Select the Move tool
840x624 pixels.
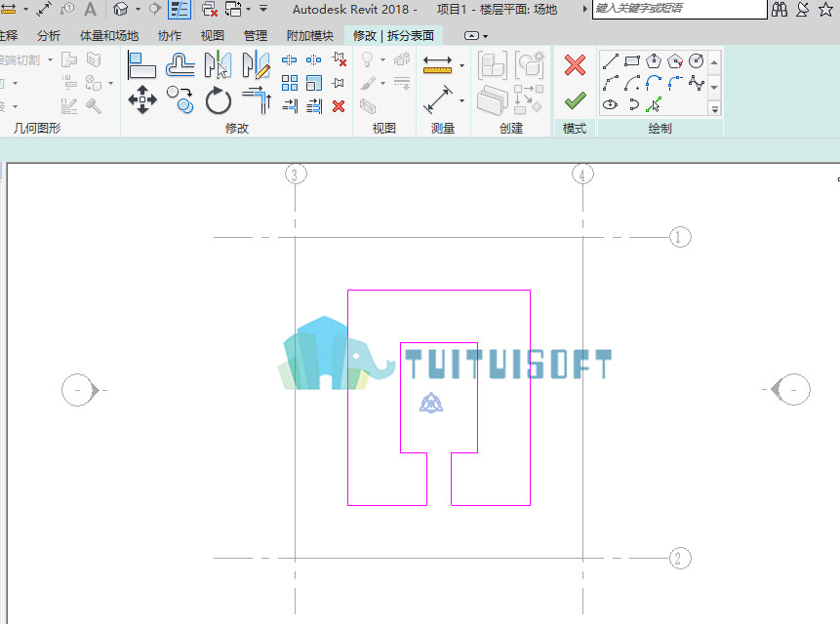click(x=142, y=99)
